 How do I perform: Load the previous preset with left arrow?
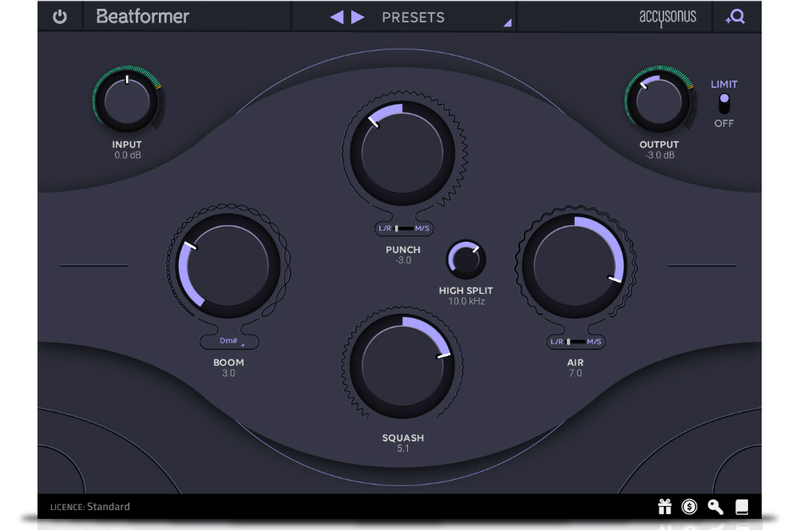(x=337, y=17)
